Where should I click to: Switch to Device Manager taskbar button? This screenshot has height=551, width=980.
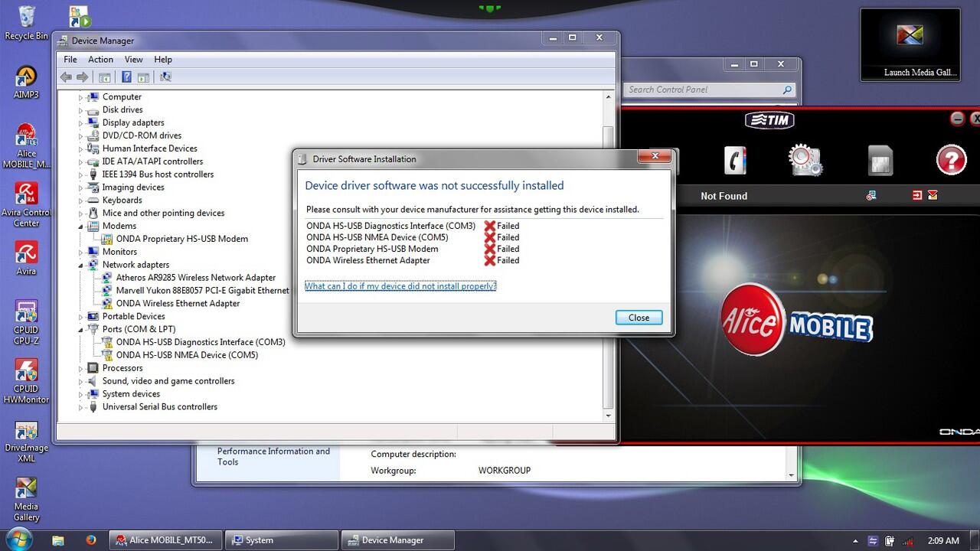(398, 540)
